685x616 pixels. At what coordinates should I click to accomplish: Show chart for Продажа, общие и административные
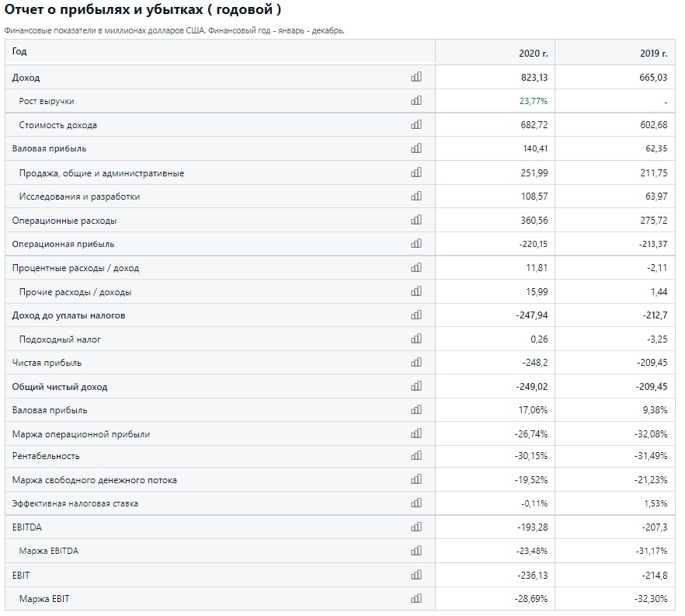tap(416, 172)
